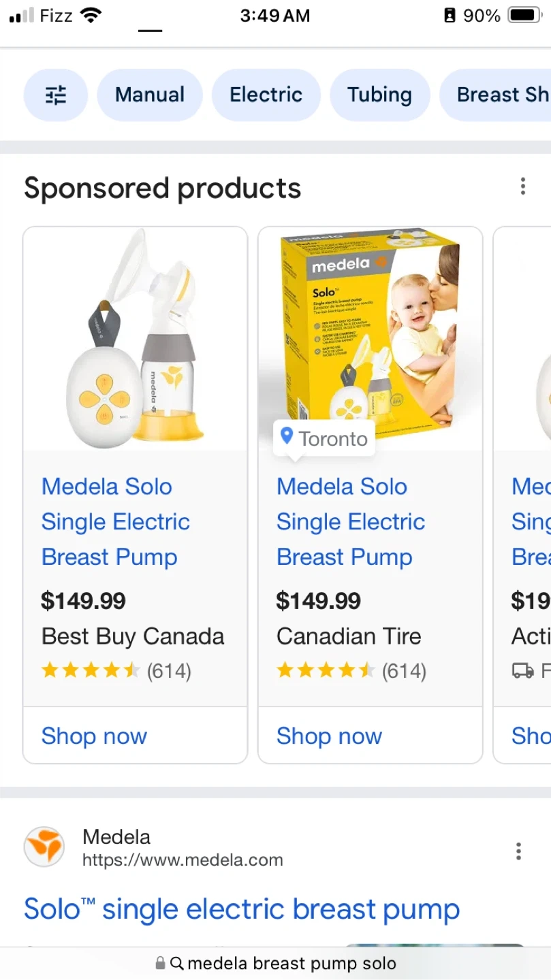This screenshot has width=551, height=980.
Task: Tap the address bar search text
Action: pos(292,964)
